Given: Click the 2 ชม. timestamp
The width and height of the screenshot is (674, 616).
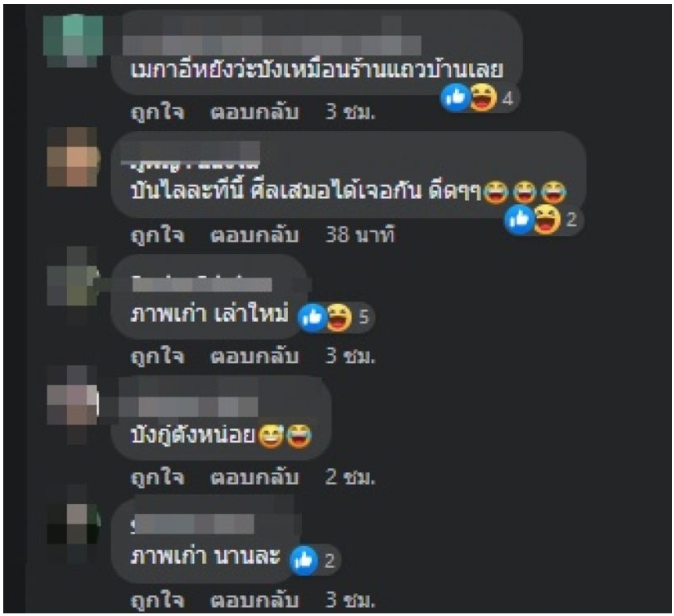Looking at the screenshot, I should tap(350, 477).
